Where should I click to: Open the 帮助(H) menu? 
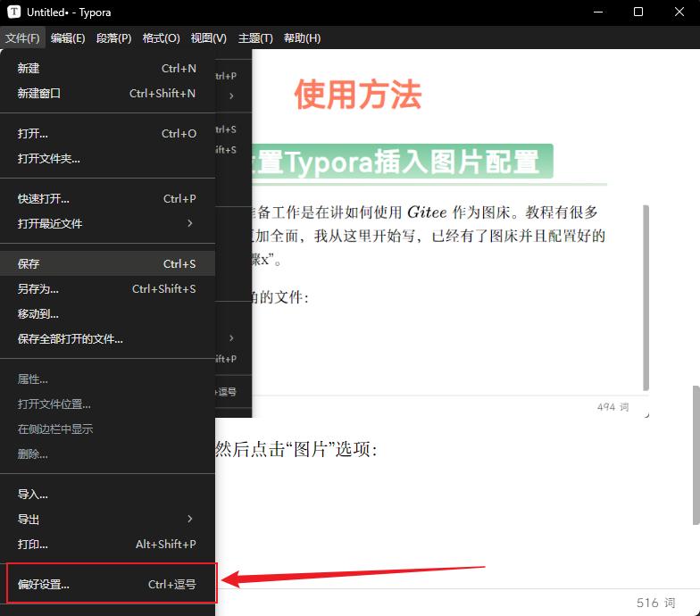302,37
